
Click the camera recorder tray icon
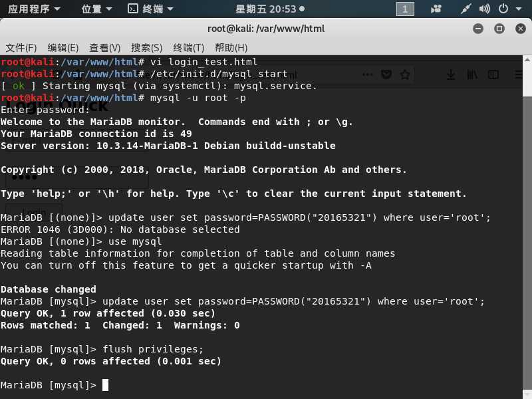[436, 9]
